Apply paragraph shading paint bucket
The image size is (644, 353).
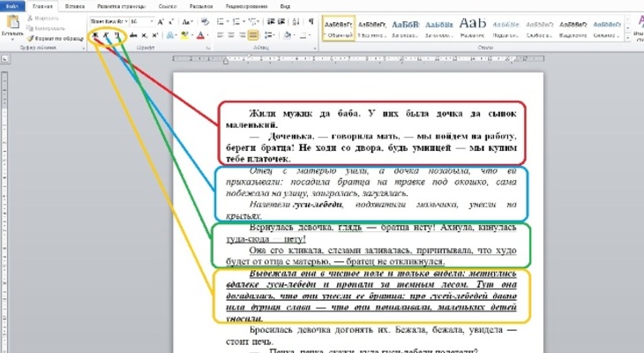[287, 36]
